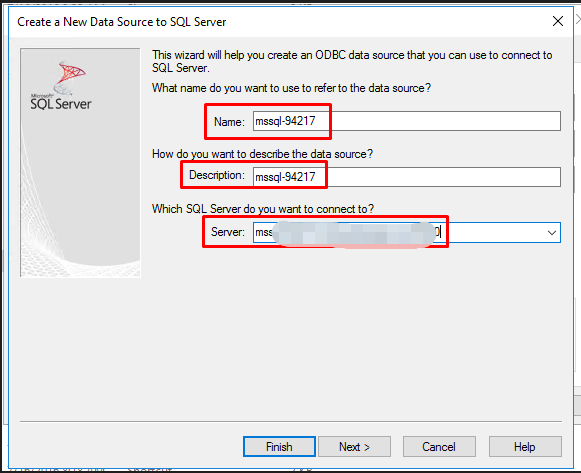This screenshot has width=581, height=473.
Task: Cancel the data source wizard
Action: [x=439, y=447]
